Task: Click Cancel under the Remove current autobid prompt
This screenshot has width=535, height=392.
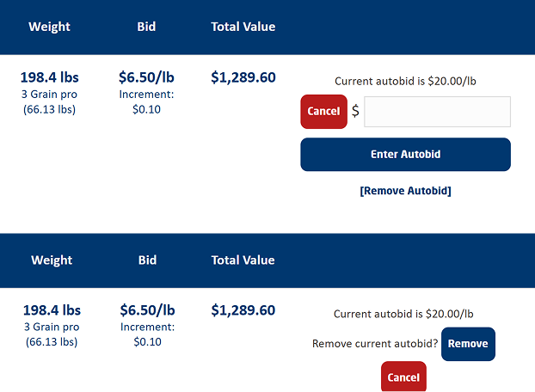Action: (403, 377)
